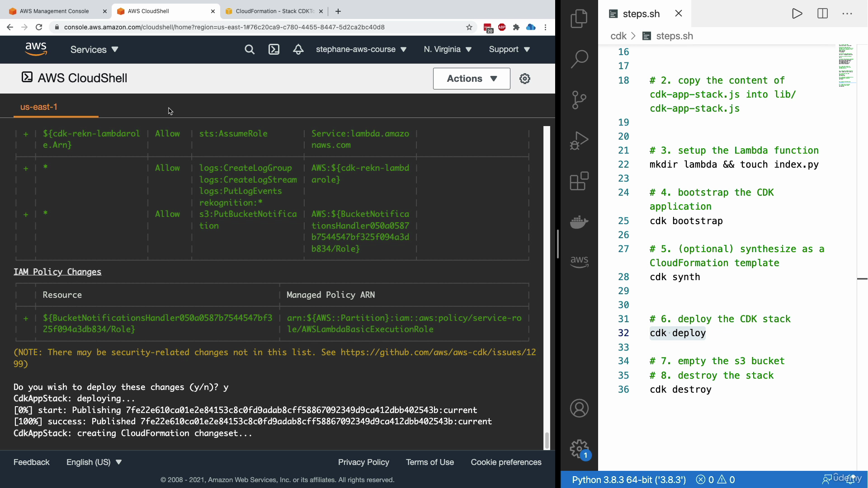Launch CloudShell from AWS nav bar

point(274,49)
